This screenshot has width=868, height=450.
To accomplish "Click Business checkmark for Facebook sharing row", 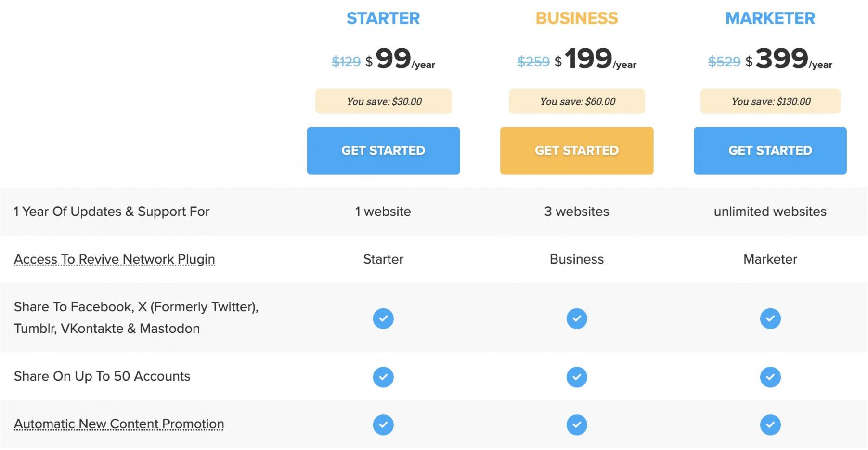I will pos(577,318).
